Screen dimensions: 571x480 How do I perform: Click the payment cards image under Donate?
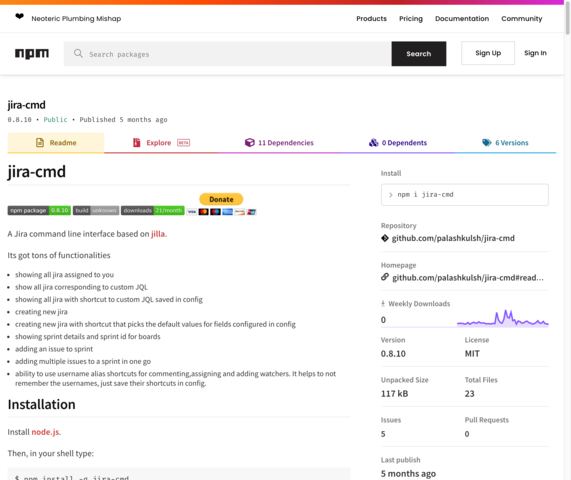[x=221, y=212]
